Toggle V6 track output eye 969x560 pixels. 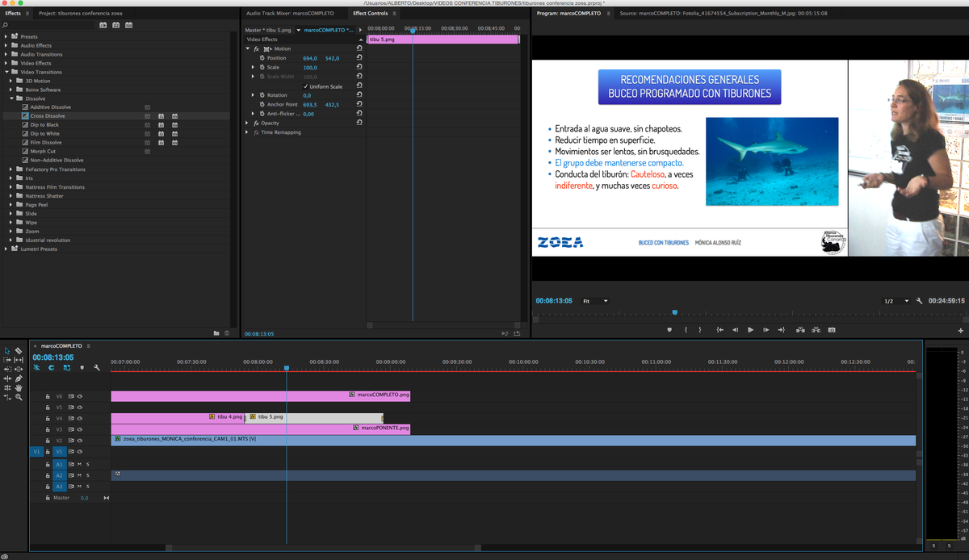point(80,396)
